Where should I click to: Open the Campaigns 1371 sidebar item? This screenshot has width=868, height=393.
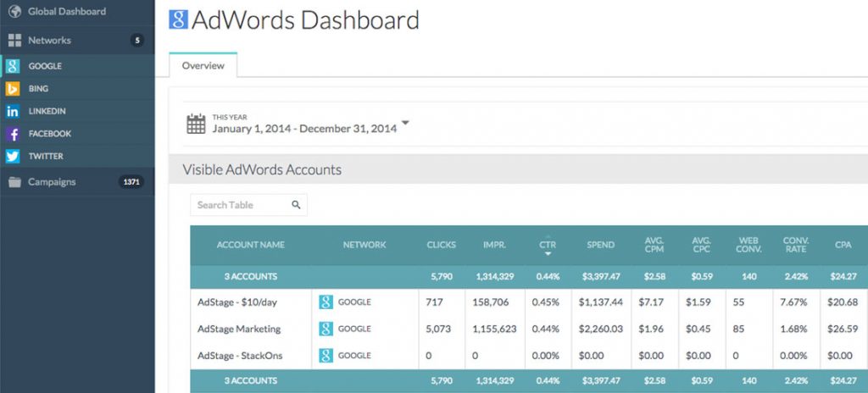[x=77, y=182]
